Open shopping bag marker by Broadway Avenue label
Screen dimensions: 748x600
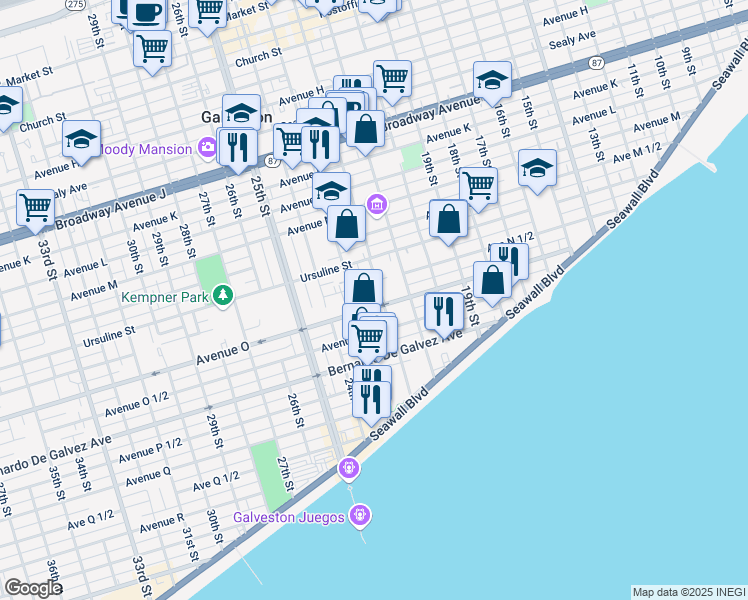(365, 130)
